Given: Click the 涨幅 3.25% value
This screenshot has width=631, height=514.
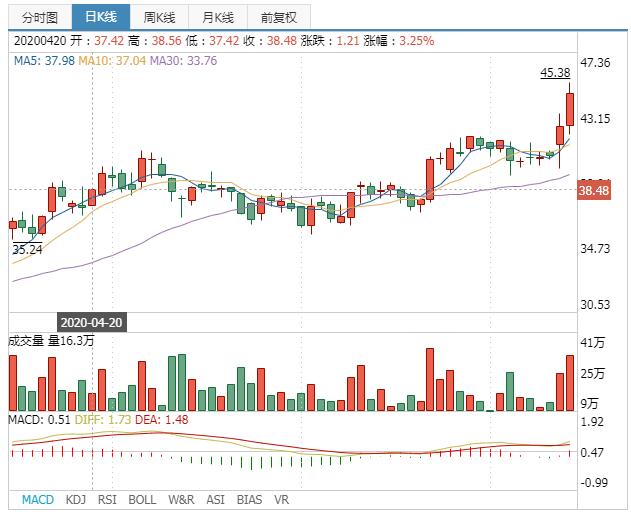Looking at the screenshot, I should pyautogui.click(x=399, y=41).
